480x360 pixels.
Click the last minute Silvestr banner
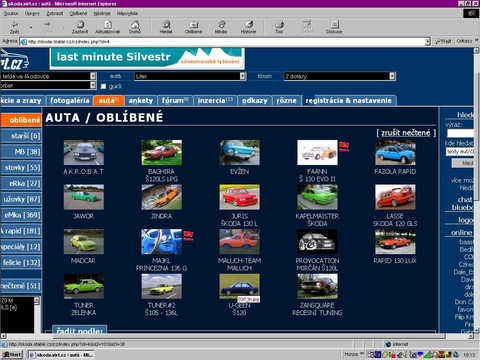point(147,58)
